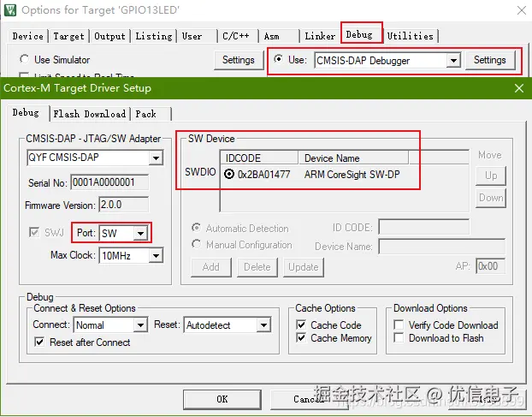Switch to the Asm tab

click(x=272, y=36)
